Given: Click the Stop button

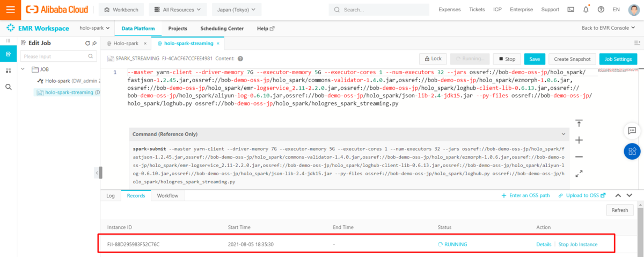Looking at the screenshot, I should (x=507, y=59).
